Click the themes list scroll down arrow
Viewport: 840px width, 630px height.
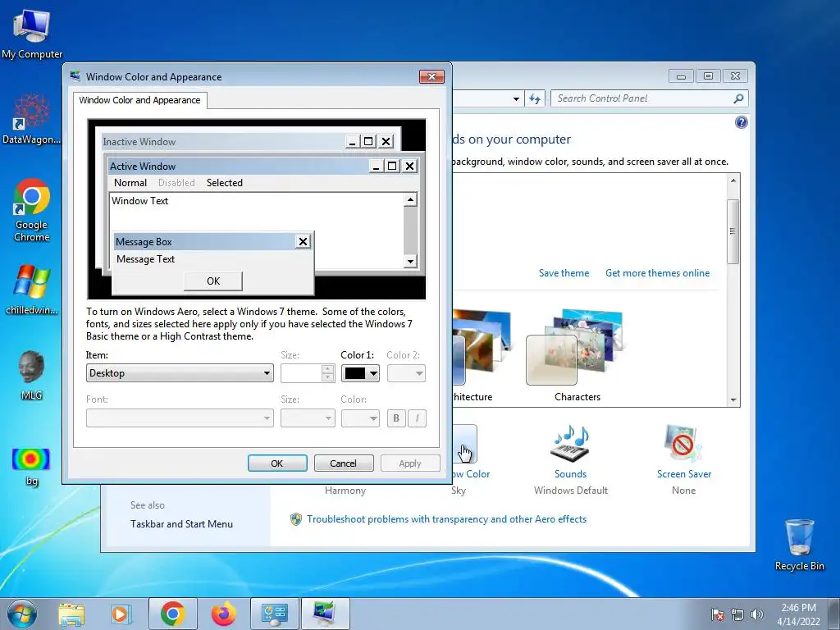pos(733,400)
